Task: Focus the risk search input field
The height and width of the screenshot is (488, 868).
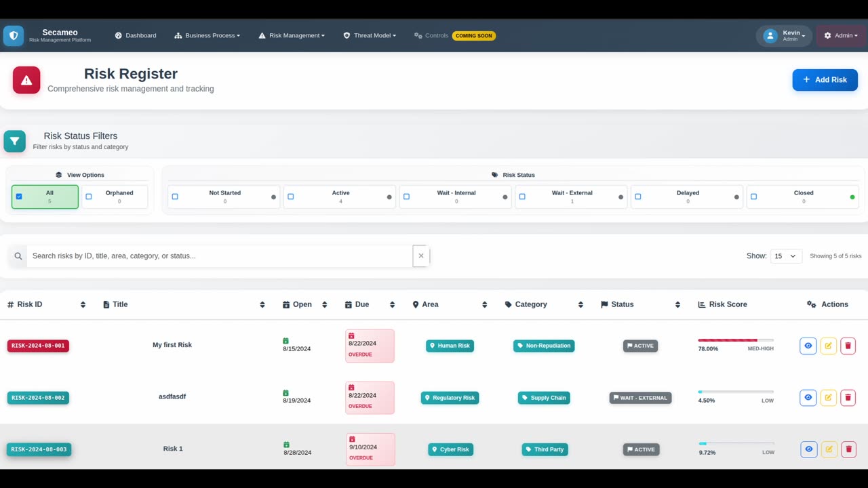Action: (220, 256)
